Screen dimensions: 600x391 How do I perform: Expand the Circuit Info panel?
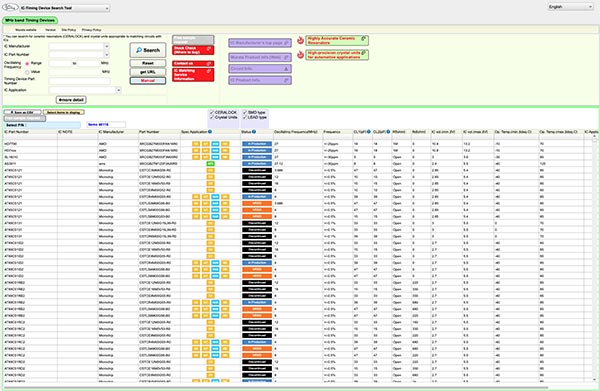point(260,69)
